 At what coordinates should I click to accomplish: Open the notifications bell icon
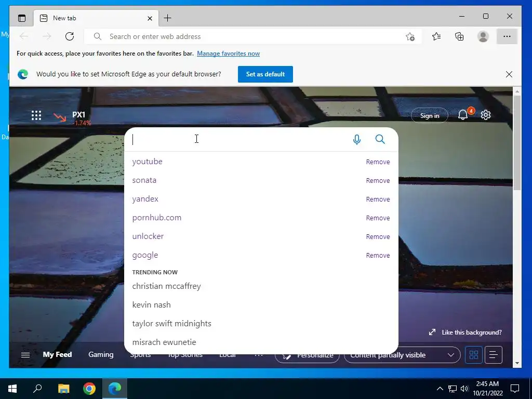coord(463,115)
